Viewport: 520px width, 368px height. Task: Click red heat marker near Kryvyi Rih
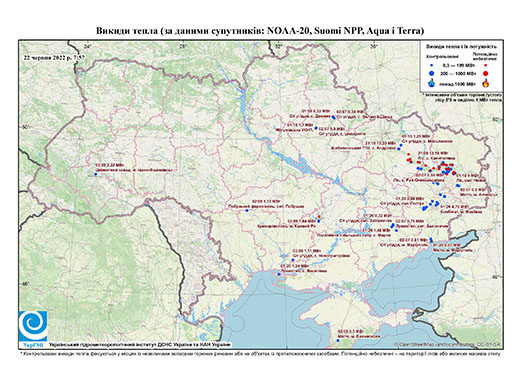click(319, 217)
